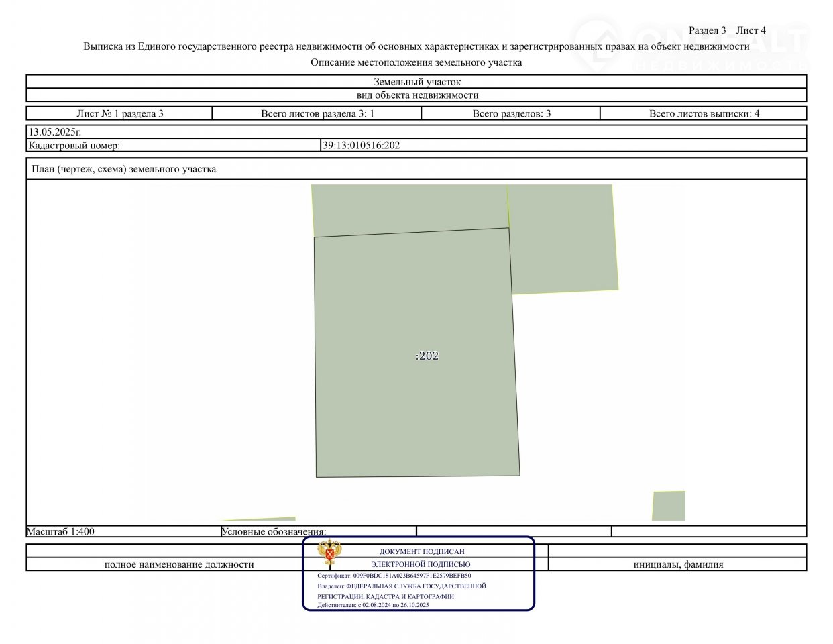Click the 'Всего листов раздела 3: 1' cell
This screenshot has height=644, width=833.
[x=317, y=113]
